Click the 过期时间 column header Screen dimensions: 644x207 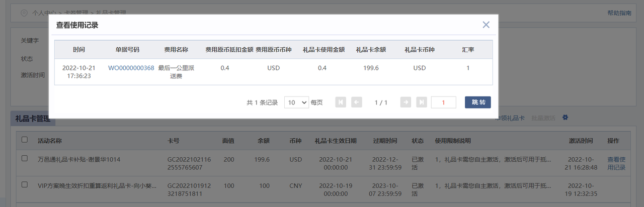click(385, 140)
